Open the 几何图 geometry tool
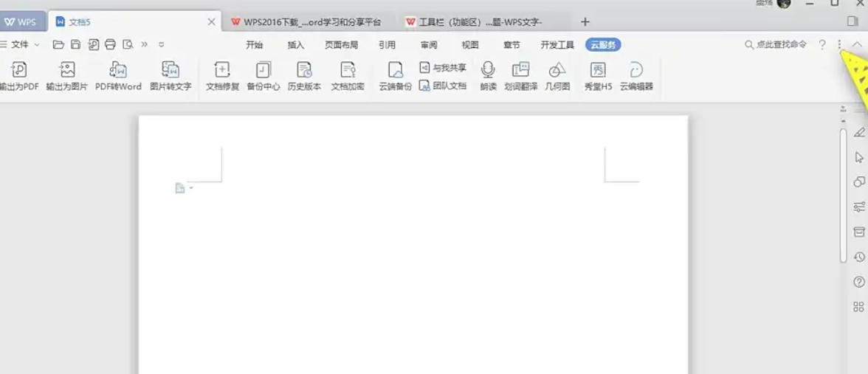The height and width of the screenshot is (374, 868). 557,76
